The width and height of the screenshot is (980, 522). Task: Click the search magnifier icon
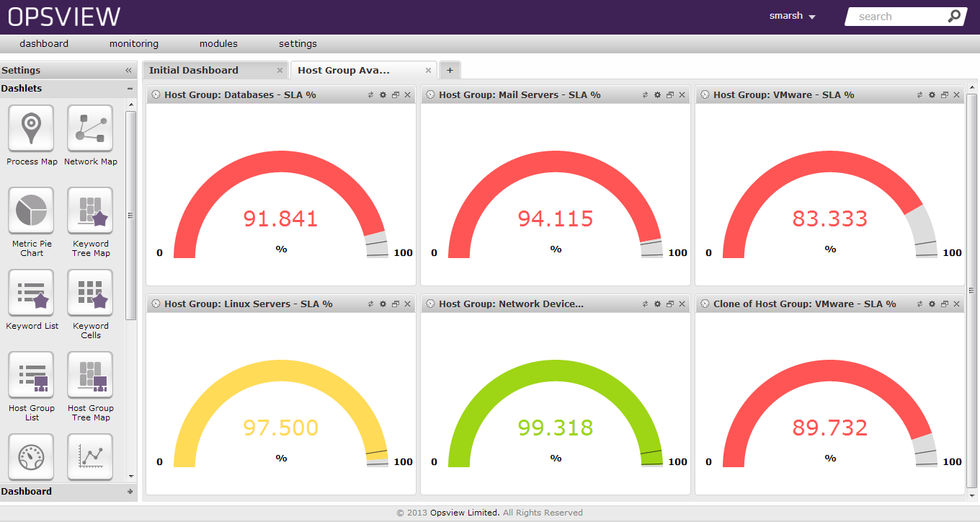click(954, 16)
